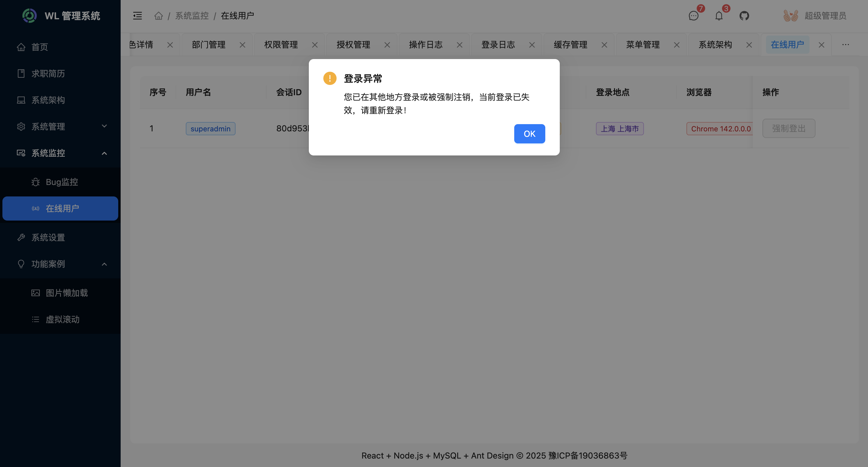Select the Bug监控 item in the sidebar
The image size is (868, 467).
coord(62,182)
